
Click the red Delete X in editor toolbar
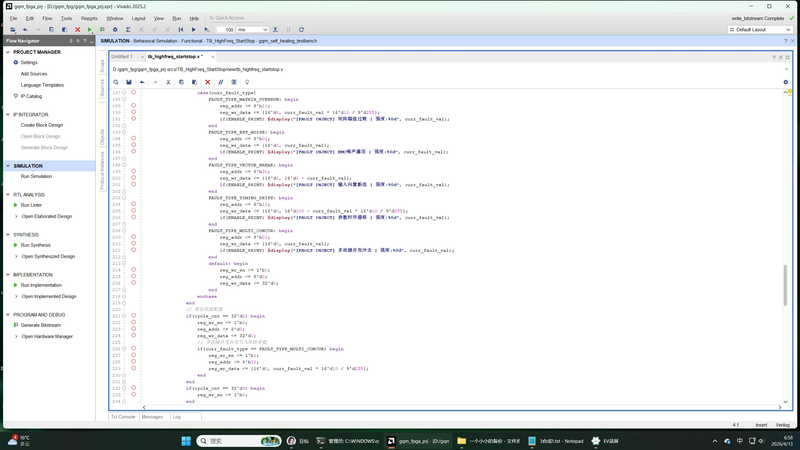(208, 82)
